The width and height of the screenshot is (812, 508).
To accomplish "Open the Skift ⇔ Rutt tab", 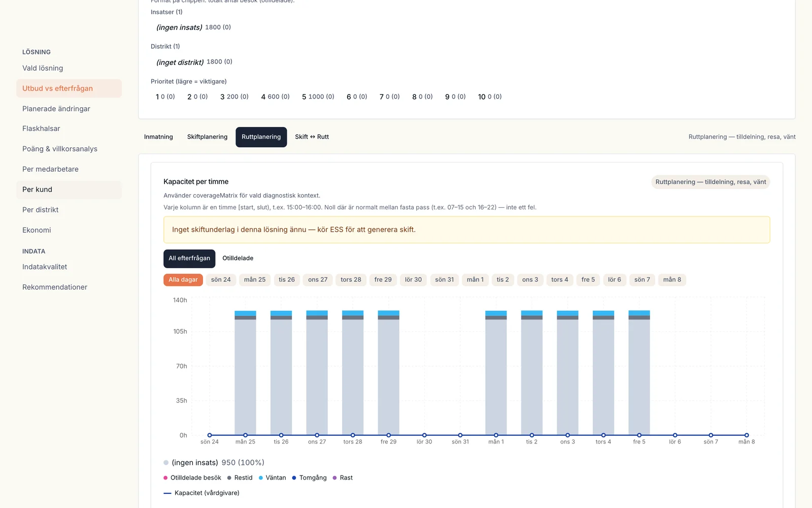I will click(312, 137).
